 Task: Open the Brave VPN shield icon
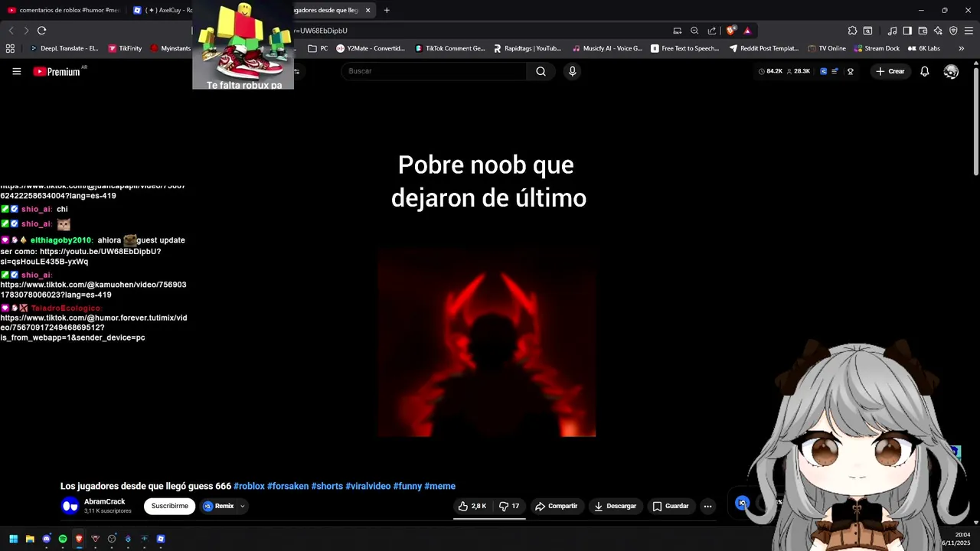[x=953, y=31]
